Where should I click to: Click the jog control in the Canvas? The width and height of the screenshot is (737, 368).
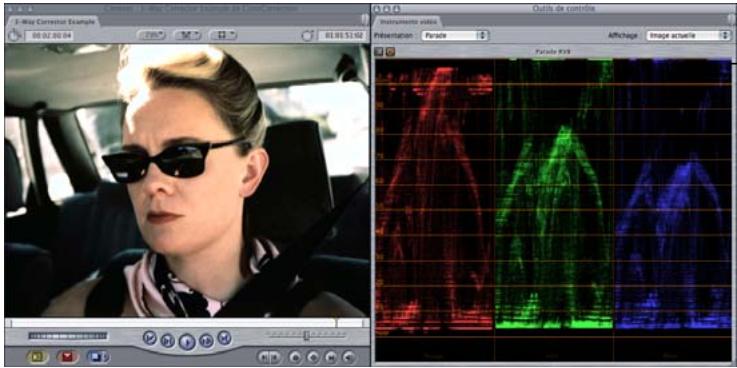68,336
